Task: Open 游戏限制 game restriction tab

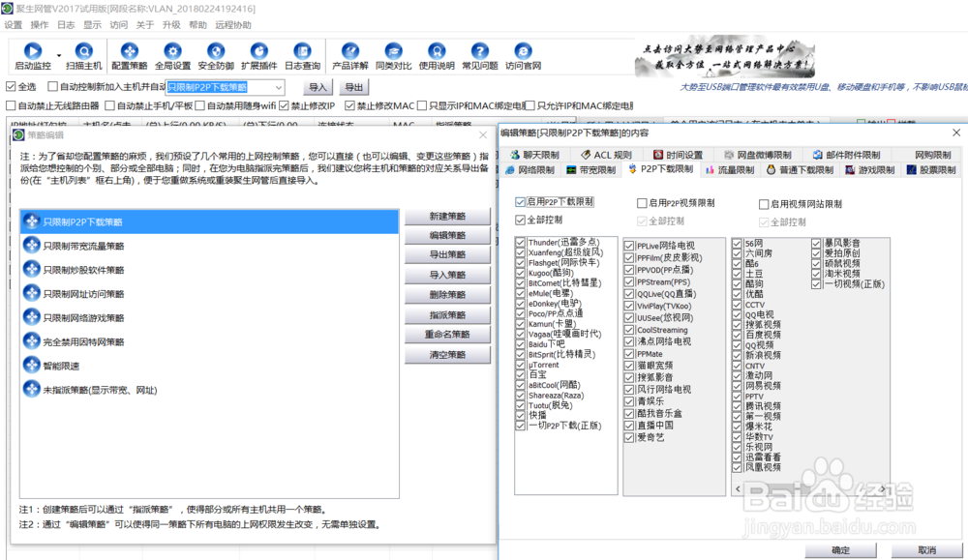Action: point(870,169)
